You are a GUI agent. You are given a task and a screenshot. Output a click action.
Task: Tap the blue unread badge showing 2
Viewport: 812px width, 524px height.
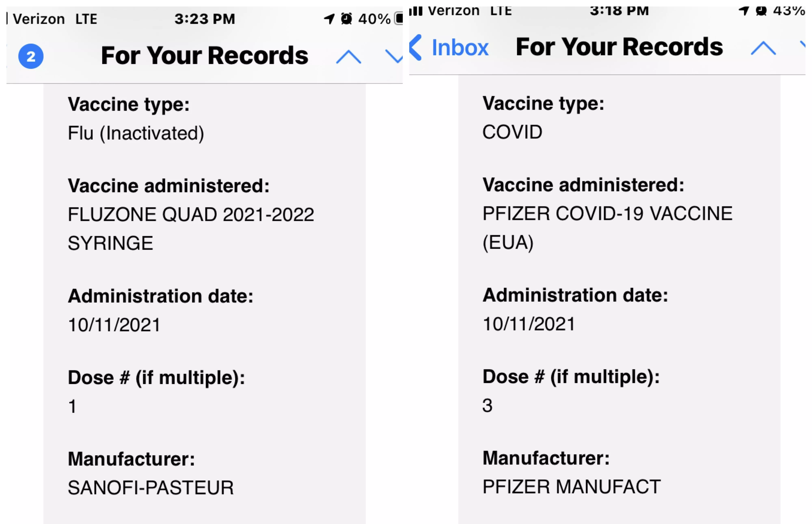(31, 56)
